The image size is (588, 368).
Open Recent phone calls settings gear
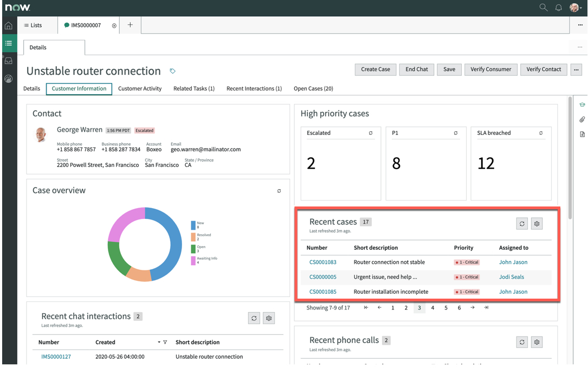pyautogui.click(x=537, y=342)
